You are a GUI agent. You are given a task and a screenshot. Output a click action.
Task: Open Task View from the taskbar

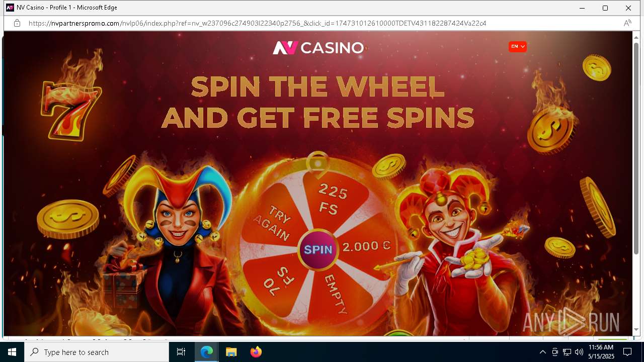[x=181, y=352]
